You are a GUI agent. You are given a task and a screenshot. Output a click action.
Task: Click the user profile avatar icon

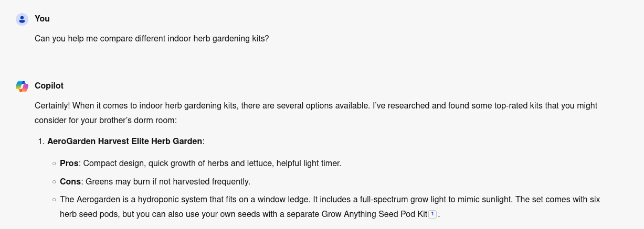pos(22,19)
